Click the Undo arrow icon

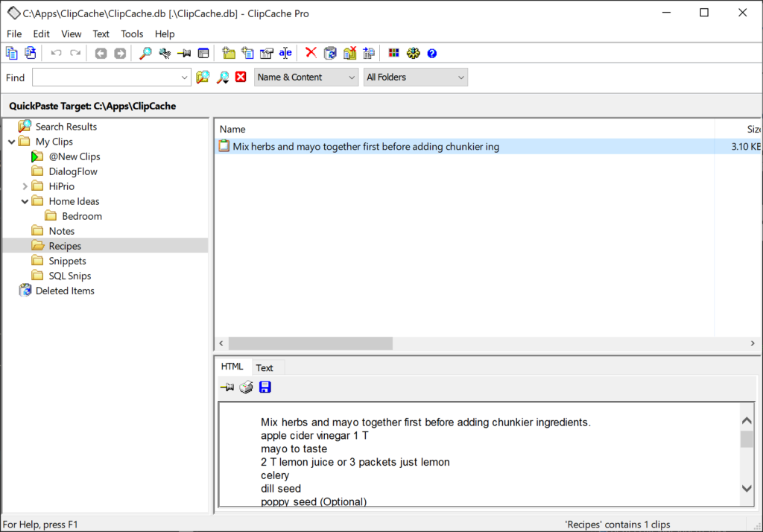pos(56,53)
